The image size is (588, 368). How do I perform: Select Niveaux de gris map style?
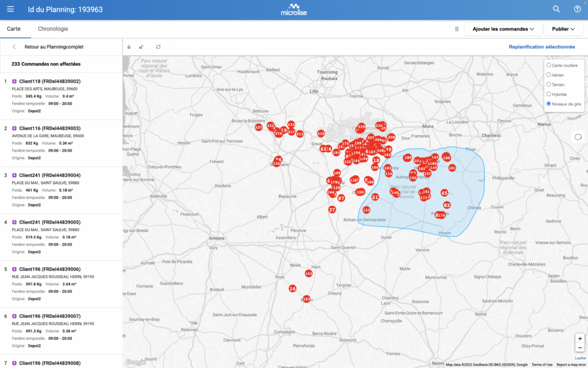pyautogui.click(x=548, y=103)
